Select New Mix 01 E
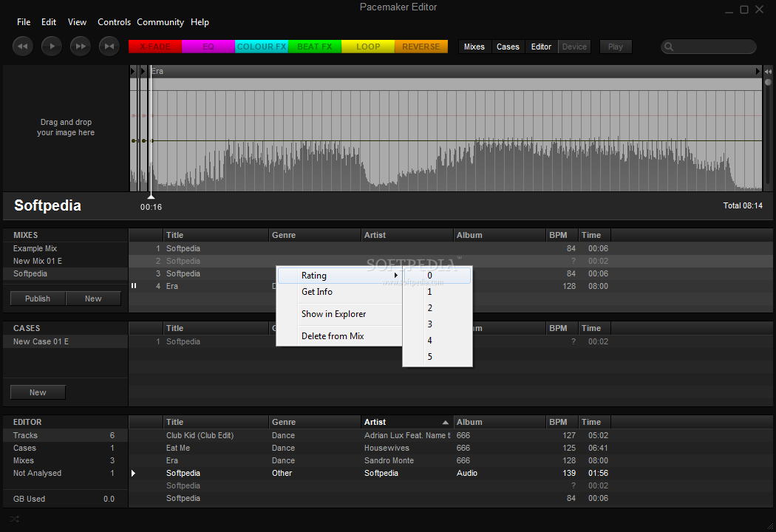The image size is (776, 532). [65, 261]
